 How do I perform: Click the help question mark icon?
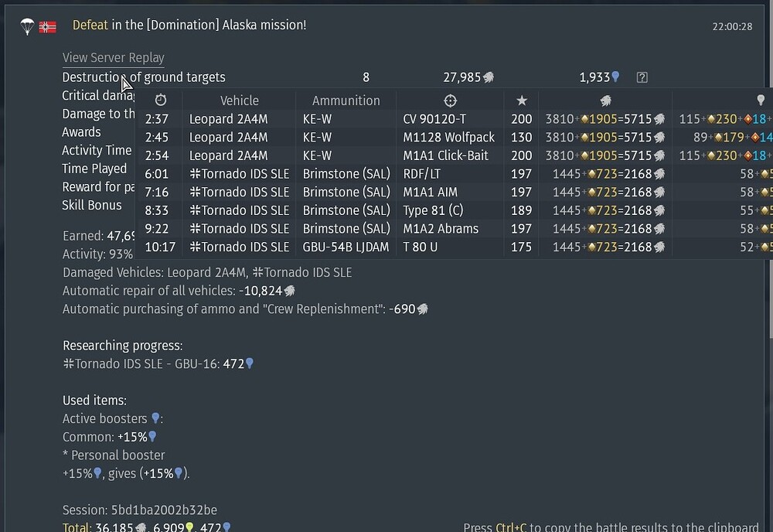[642, 77]
